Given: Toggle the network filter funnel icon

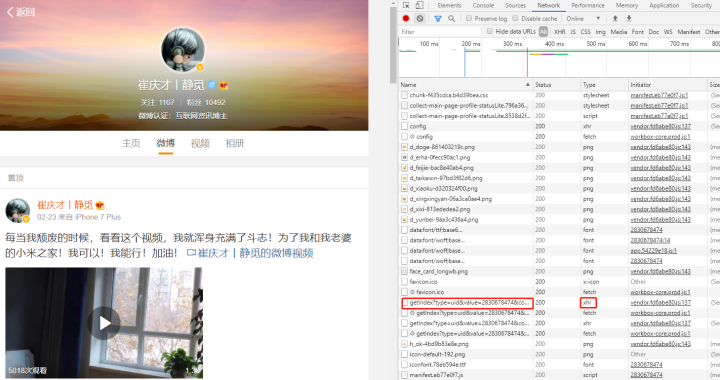Looking at the screenshot, I should click(x=438, y=18).
